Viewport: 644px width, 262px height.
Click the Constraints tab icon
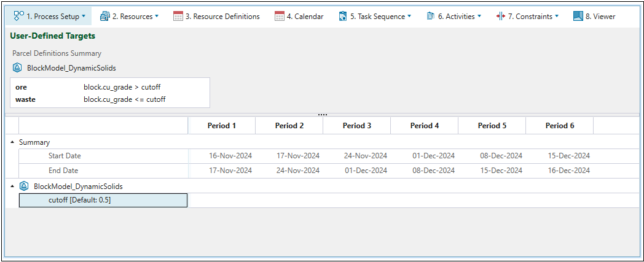(x=501, y=16)
